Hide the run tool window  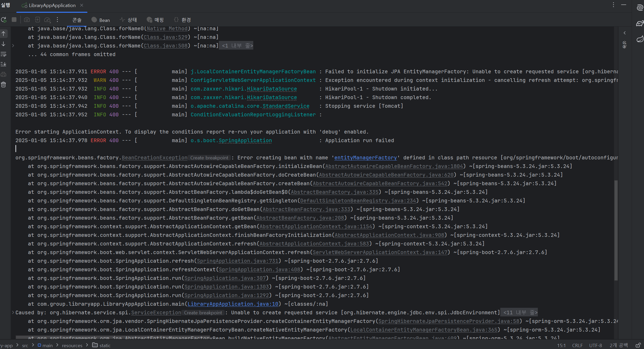click(x=624, y=5)
